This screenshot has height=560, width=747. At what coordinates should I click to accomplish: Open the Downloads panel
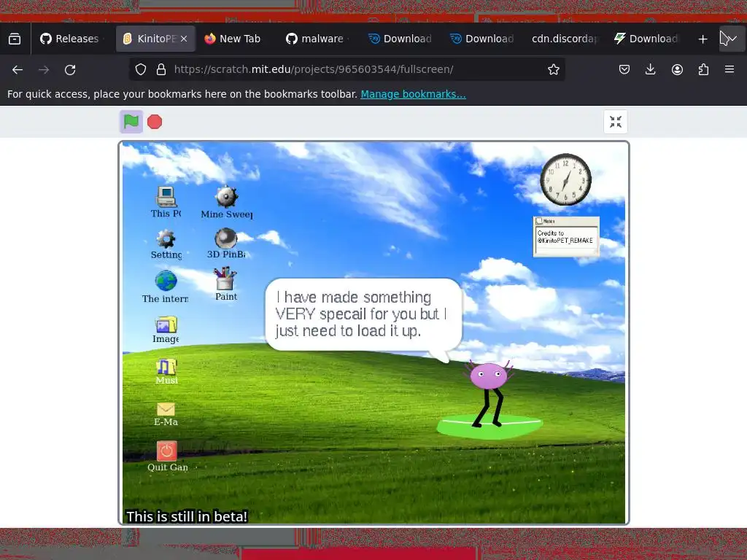(650, 69)
